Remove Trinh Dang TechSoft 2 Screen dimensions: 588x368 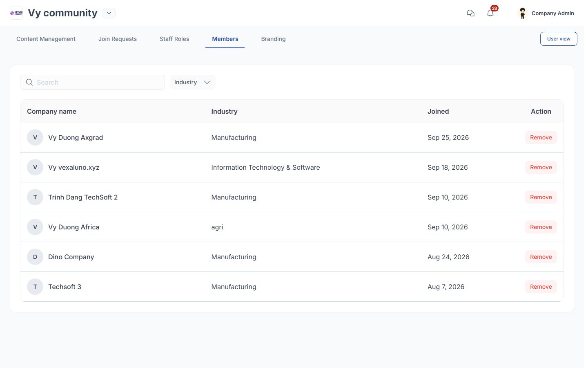[x=541, y=197]
